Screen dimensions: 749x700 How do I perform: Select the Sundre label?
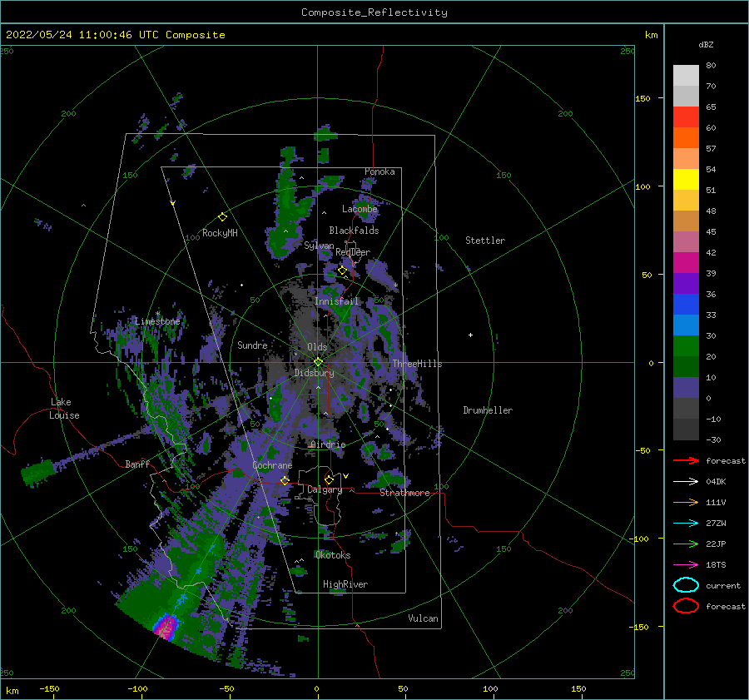click(x=252, y=345)
